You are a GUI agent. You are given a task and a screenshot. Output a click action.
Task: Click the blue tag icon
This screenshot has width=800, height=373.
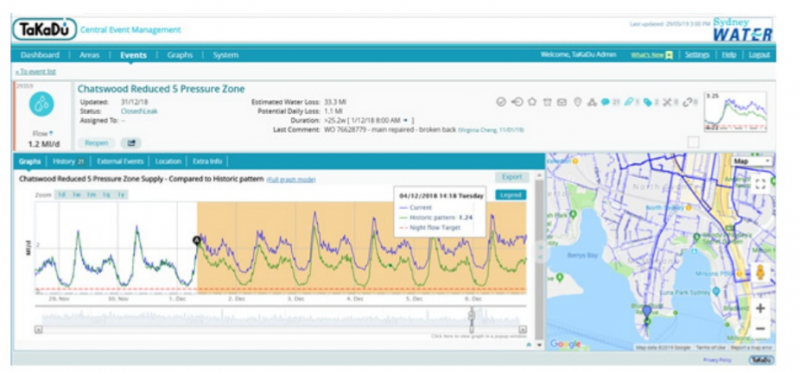pyautogui.click(x=647, y=102)
